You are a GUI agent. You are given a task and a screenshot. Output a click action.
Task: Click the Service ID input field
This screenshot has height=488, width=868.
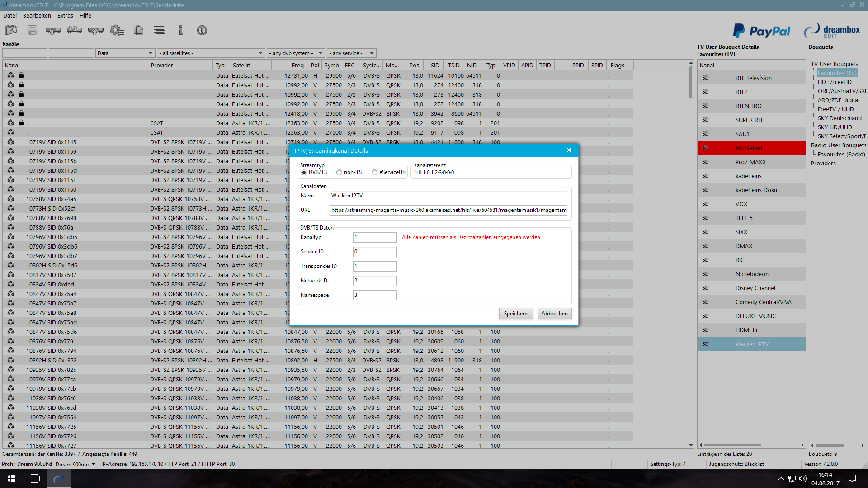coord(374,252)
